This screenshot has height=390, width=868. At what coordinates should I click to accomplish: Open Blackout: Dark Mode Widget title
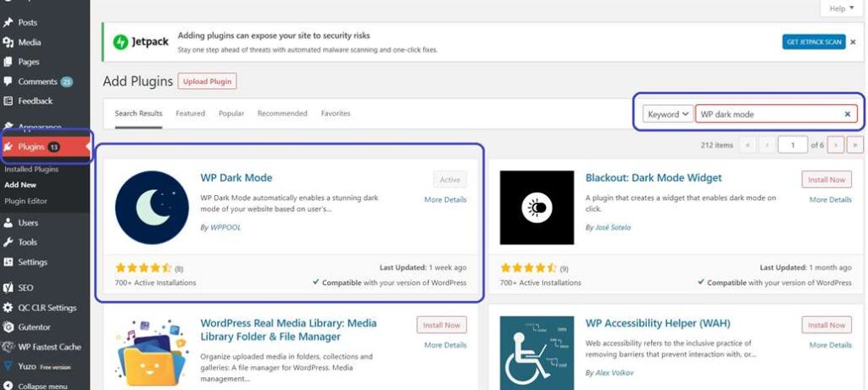click(654, 178)
